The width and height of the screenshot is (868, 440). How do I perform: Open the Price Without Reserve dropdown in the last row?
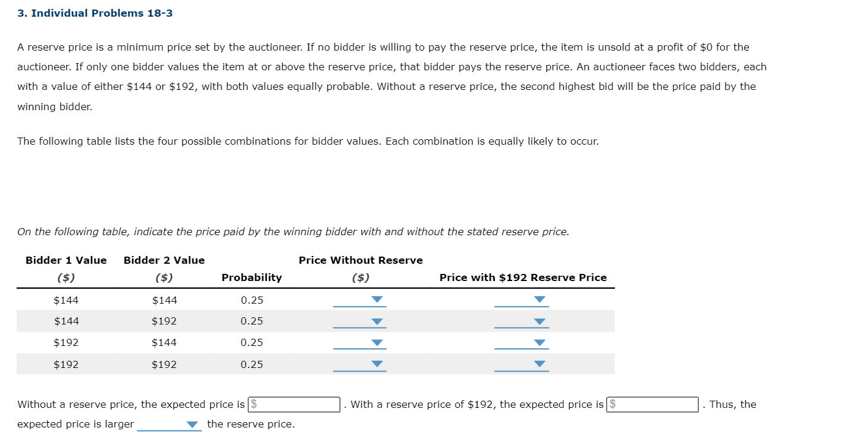pos(377,364)
